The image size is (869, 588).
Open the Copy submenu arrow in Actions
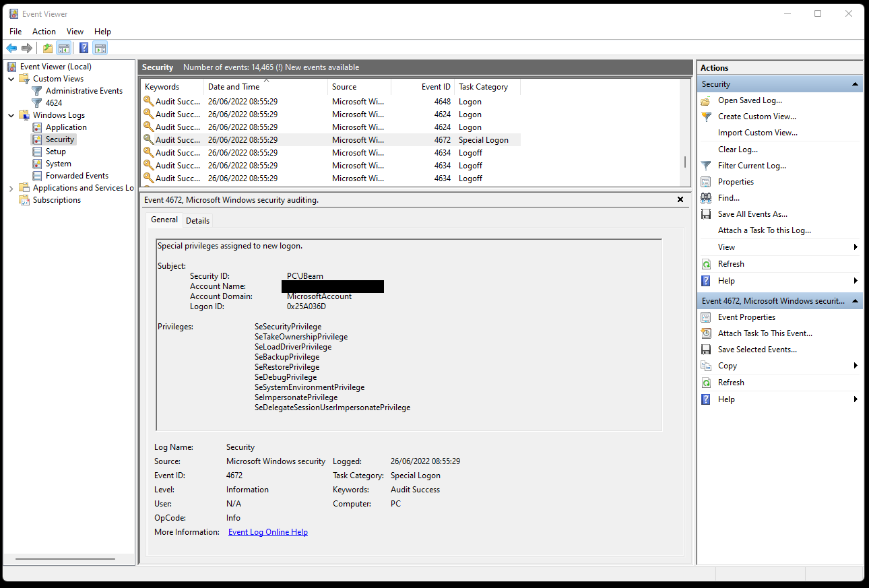click(856, 366)
